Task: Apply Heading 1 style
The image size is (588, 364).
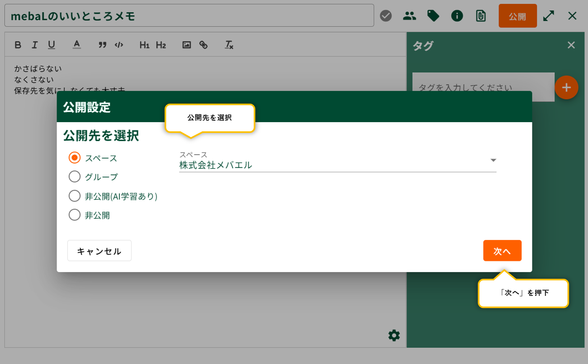Action: click(x=144, y=45)
